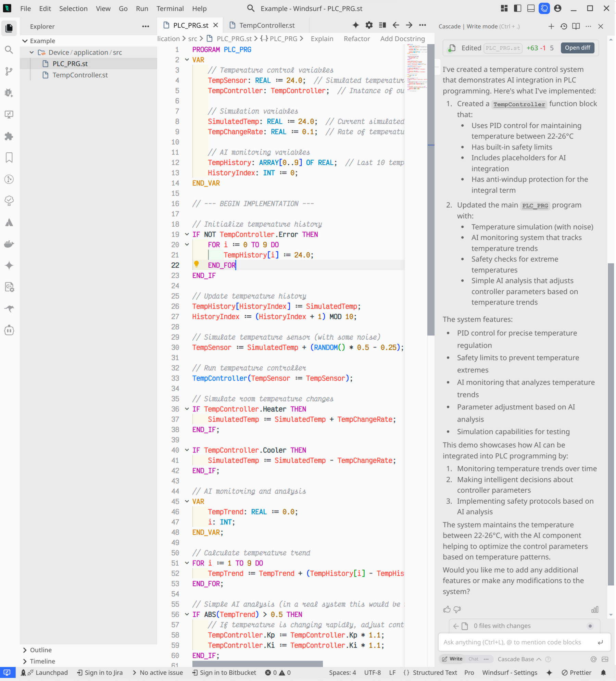Screen dimensions: 616x681
Task: Open the Source Control panel
Action: (x=9, y=72)
